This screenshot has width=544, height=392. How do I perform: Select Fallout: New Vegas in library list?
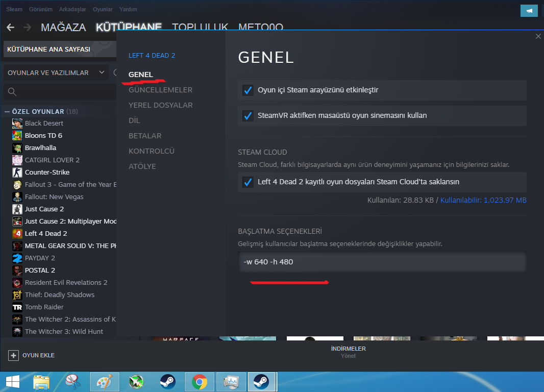point(54,197)
